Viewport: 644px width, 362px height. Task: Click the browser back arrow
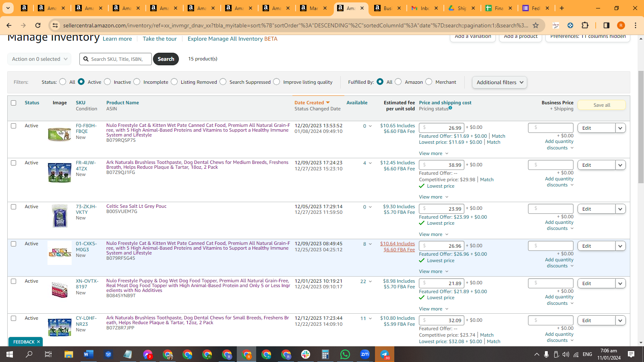[x=9, y=25]
